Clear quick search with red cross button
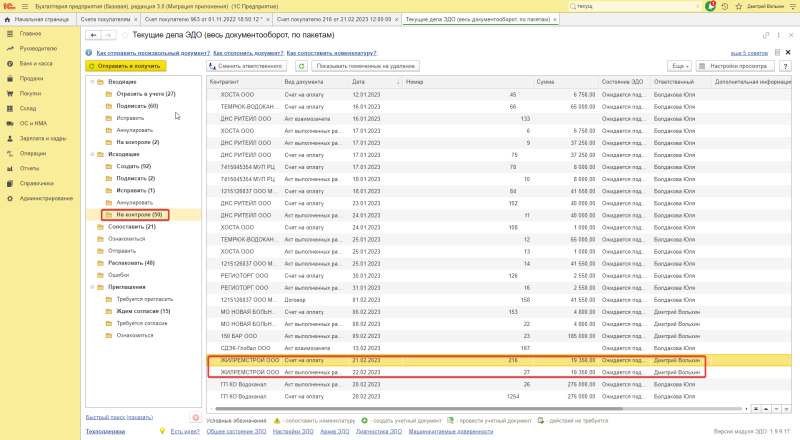800x440 pixels. 195,417
